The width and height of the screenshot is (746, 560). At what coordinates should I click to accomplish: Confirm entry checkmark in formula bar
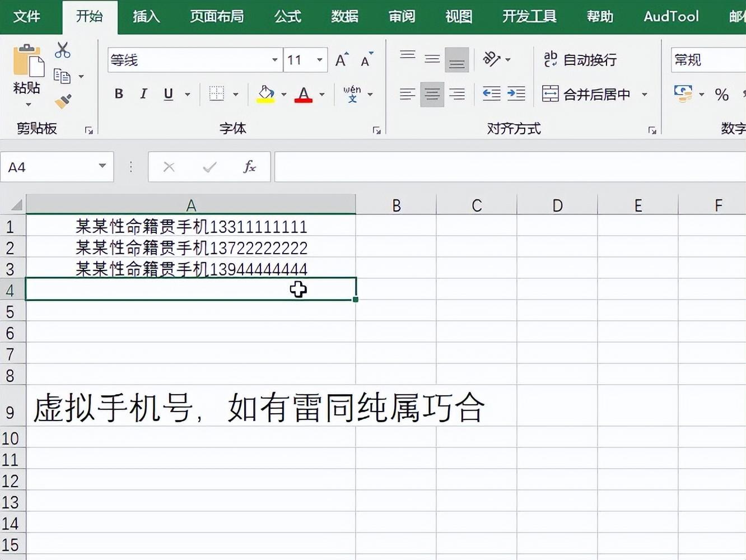(x=209, y=167)
